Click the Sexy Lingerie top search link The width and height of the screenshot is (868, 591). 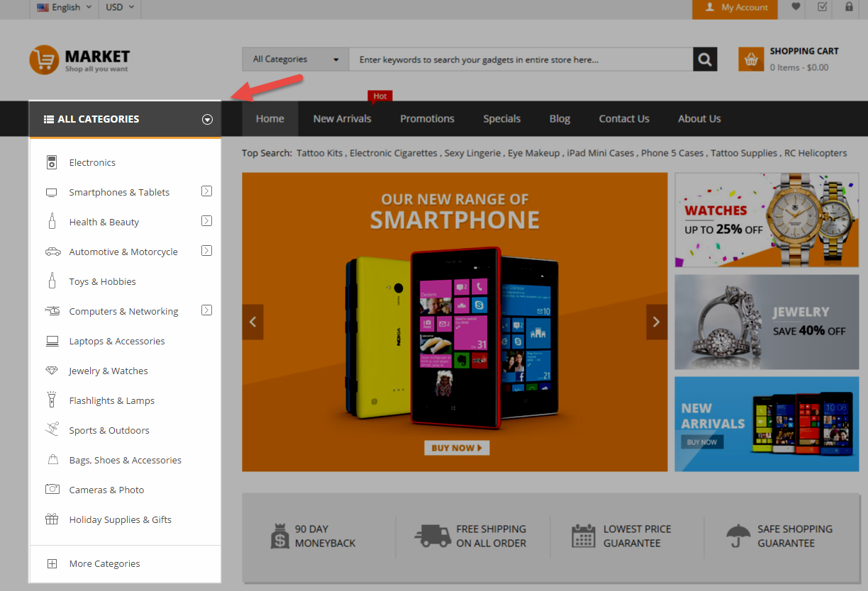[x=472, y=153]
